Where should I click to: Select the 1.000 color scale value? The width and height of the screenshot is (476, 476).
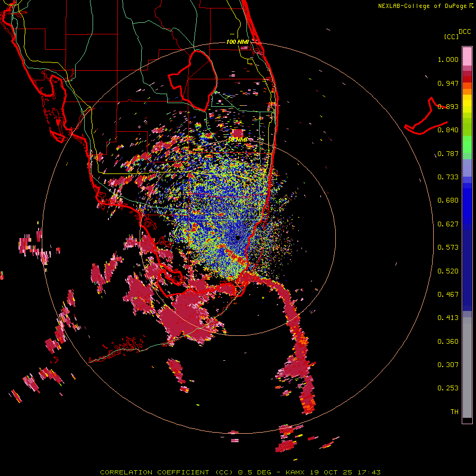448,59
